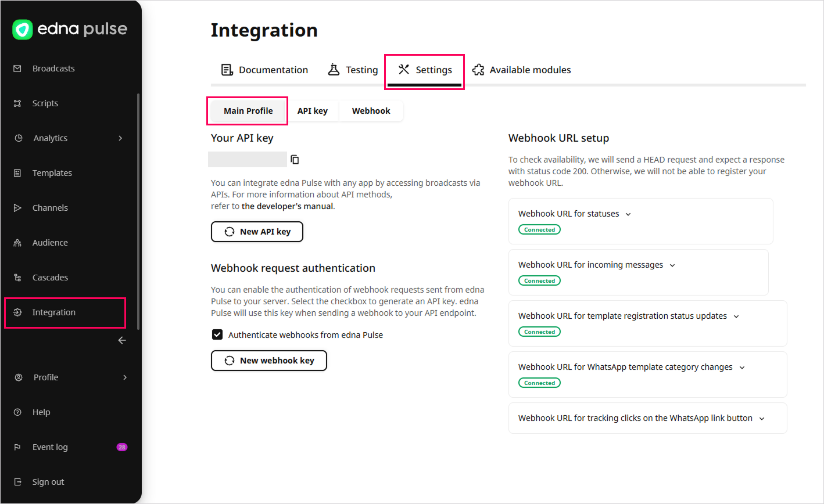
Task: Click the Webhook request authentication heading
Action: tap(293, 268)
